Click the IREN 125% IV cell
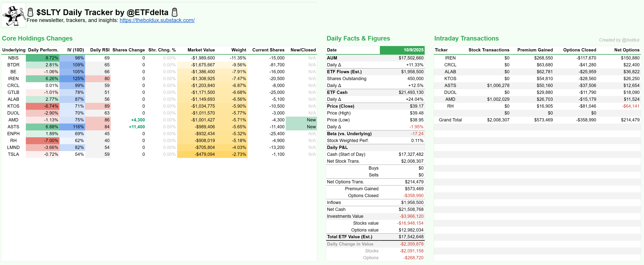Viewport: 644px width, 265px height. point(78,79)
